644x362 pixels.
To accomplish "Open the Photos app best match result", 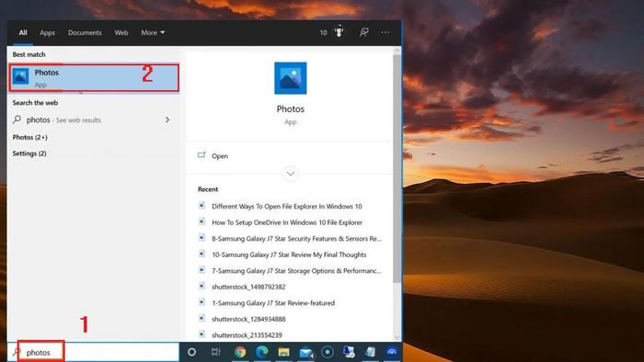I will tap(94, 77).
